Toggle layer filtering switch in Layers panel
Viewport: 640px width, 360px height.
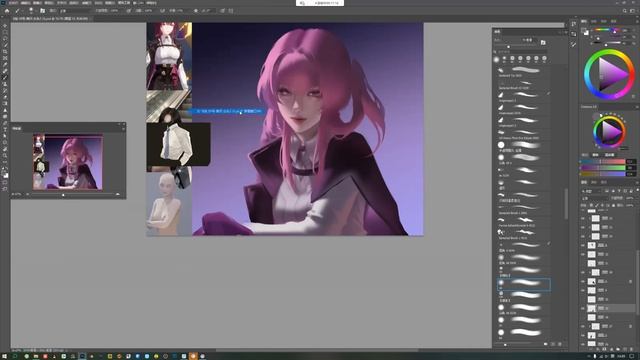coord(637,191)
